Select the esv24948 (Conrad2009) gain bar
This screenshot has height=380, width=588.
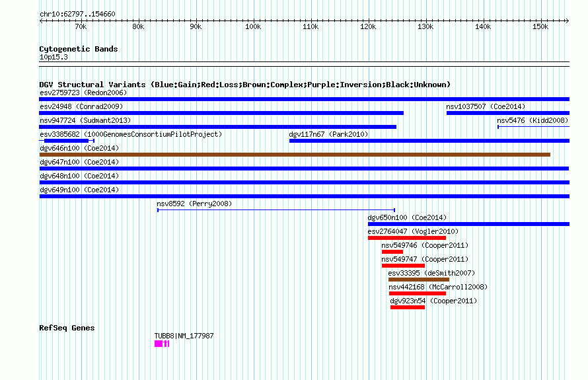coord(221,113)
